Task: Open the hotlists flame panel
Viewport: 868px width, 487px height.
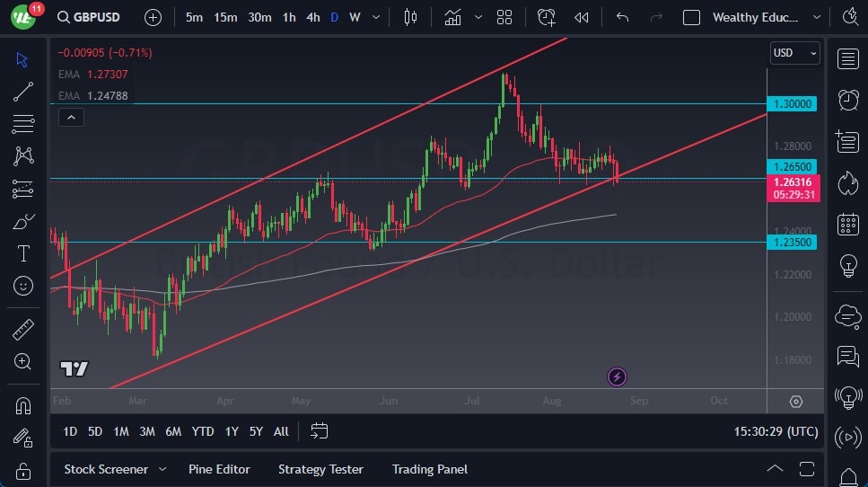Action: pyautogui.click(x=848, y=183)
